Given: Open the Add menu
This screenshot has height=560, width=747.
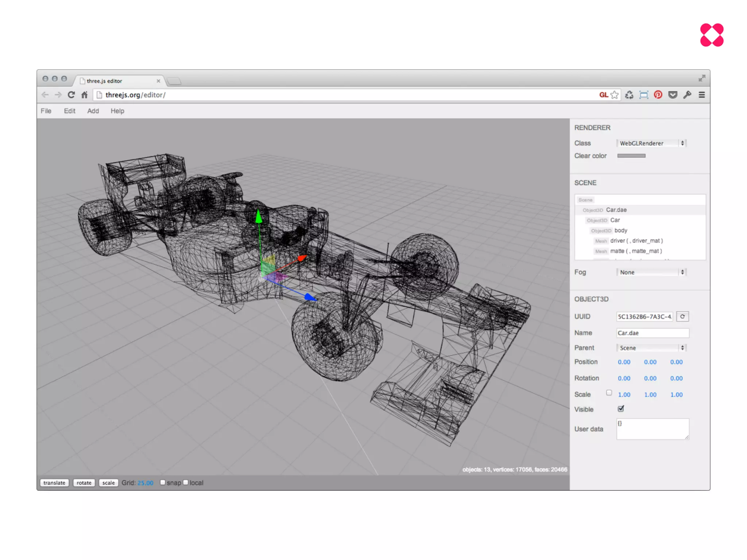Looking at the screenshot, I should tap(93, 111).
